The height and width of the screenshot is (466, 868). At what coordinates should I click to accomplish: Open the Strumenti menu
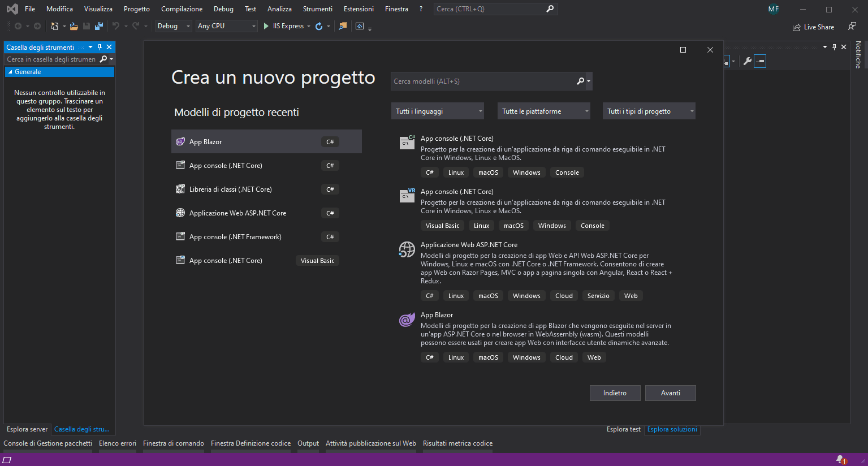pos(317,9)
